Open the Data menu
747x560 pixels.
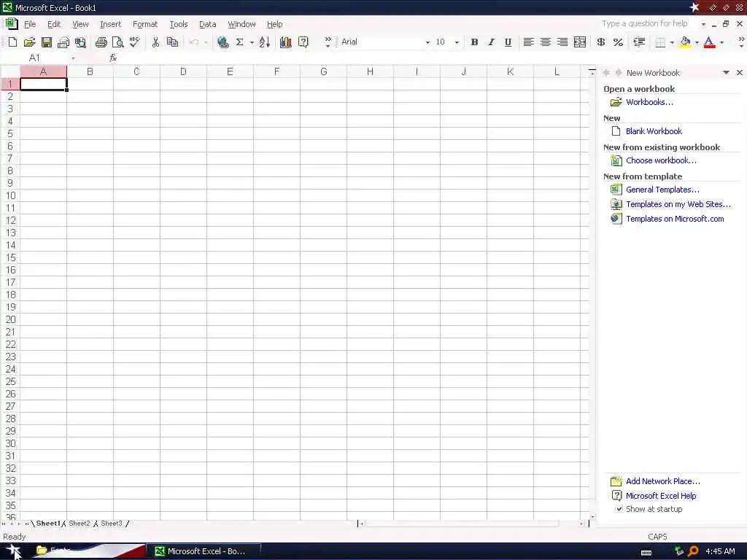[207, 24]
